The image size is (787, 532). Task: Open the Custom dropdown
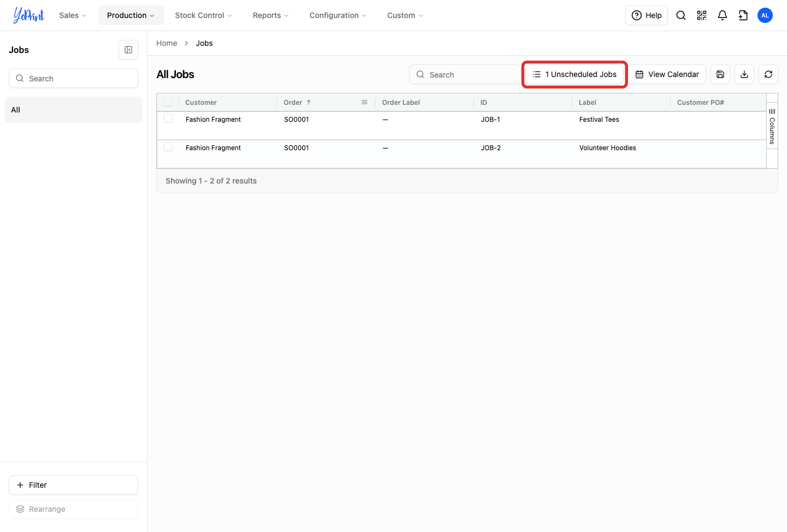tap(405, 15)
